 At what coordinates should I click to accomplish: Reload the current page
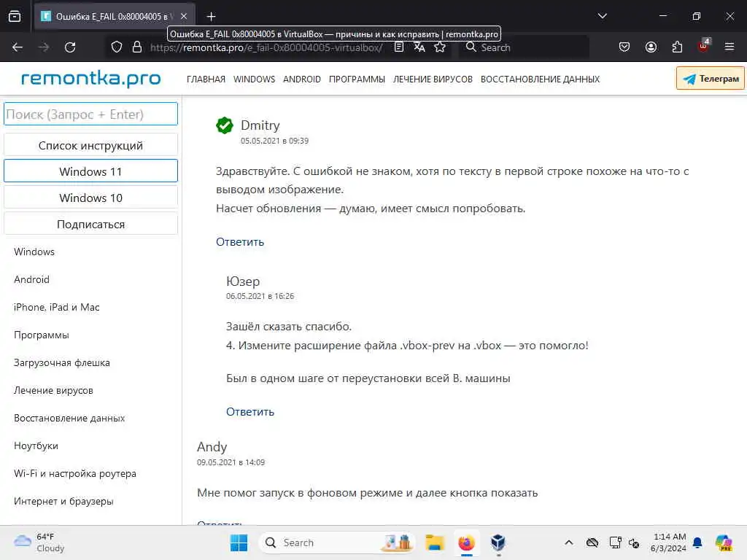point(70,47)
